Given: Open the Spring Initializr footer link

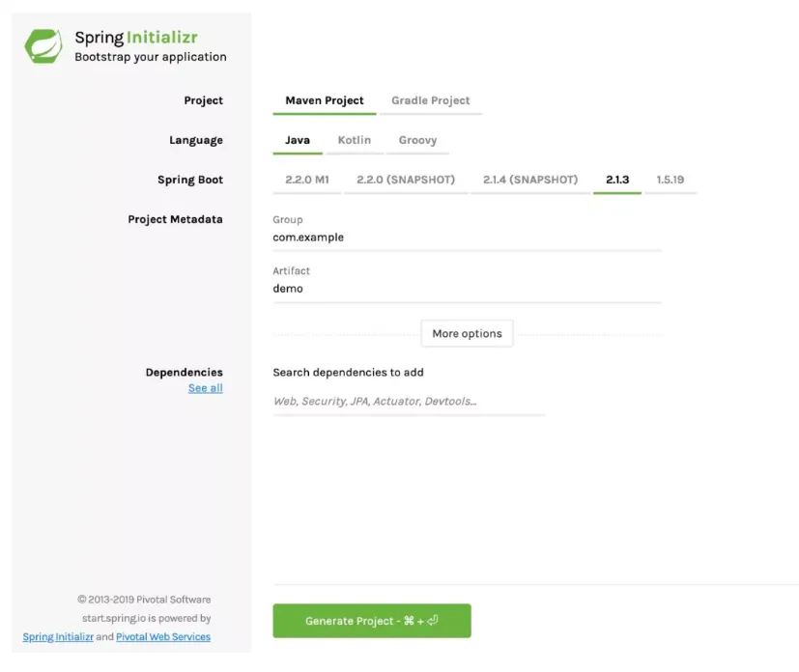Looking at the screenshot, I should click(59, 637).
